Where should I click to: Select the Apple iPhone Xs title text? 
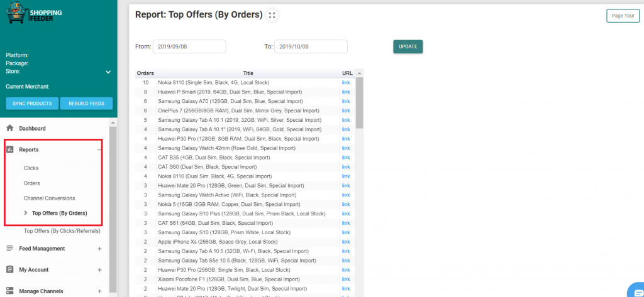[x=218, y=242]
